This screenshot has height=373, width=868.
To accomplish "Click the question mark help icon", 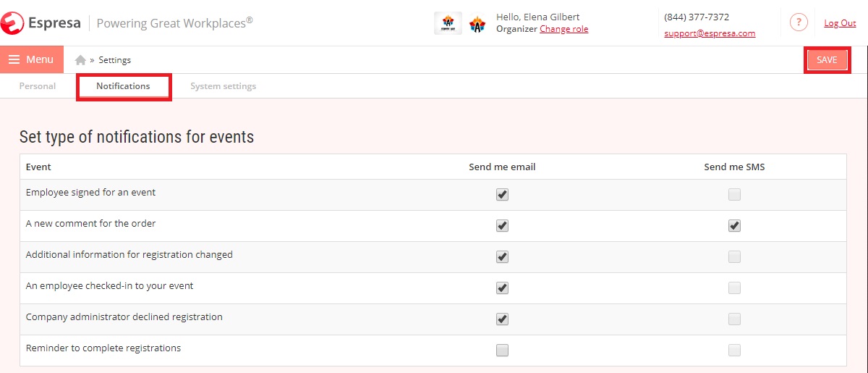I will pos(799,23).
